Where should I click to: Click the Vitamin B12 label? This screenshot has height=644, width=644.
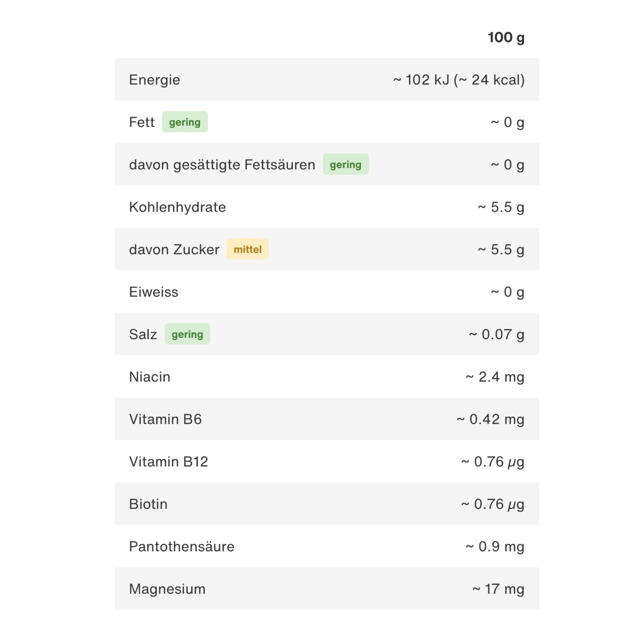coord(168,462)
